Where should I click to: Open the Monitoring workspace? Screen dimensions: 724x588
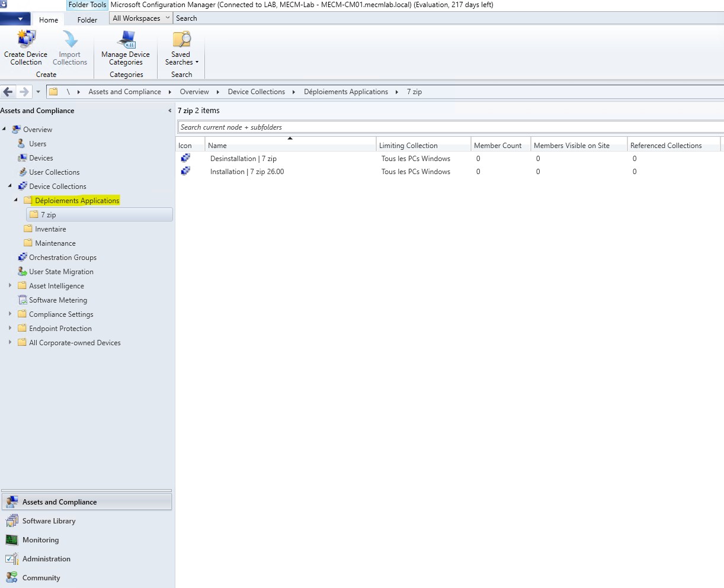pos(87,540)
